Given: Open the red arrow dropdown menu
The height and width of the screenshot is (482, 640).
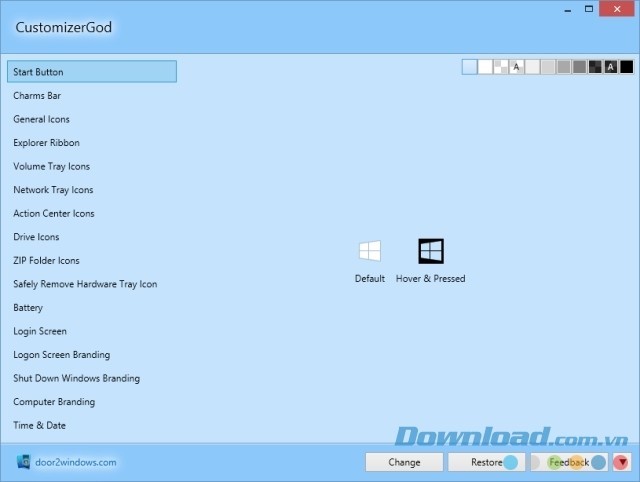Looking at the screenshot, I should pyautogui.click(x=621, y=462).
